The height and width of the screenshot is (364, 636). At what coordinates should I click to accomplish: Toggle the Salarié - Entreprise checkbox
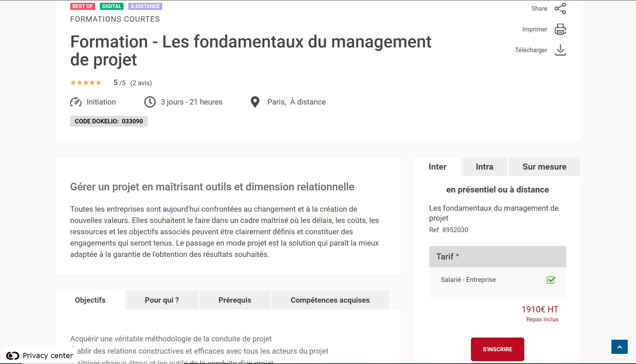tap(551, 280)
